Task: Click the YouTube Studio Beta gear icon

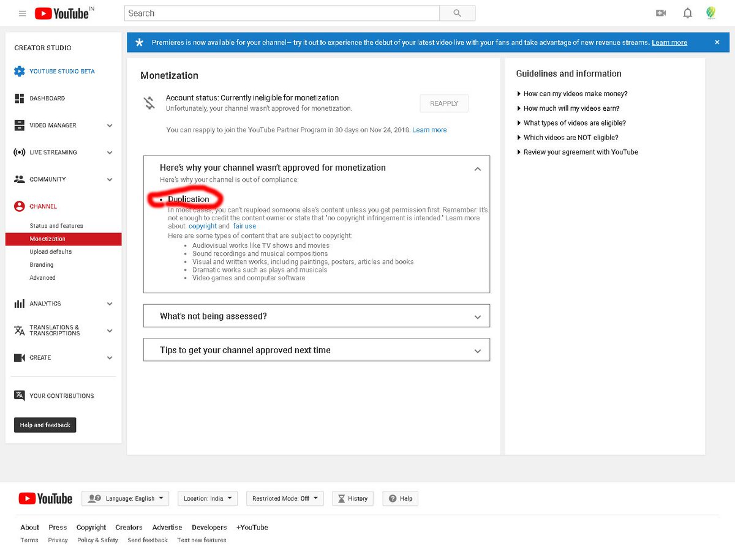Action: [x=20, y=71]
